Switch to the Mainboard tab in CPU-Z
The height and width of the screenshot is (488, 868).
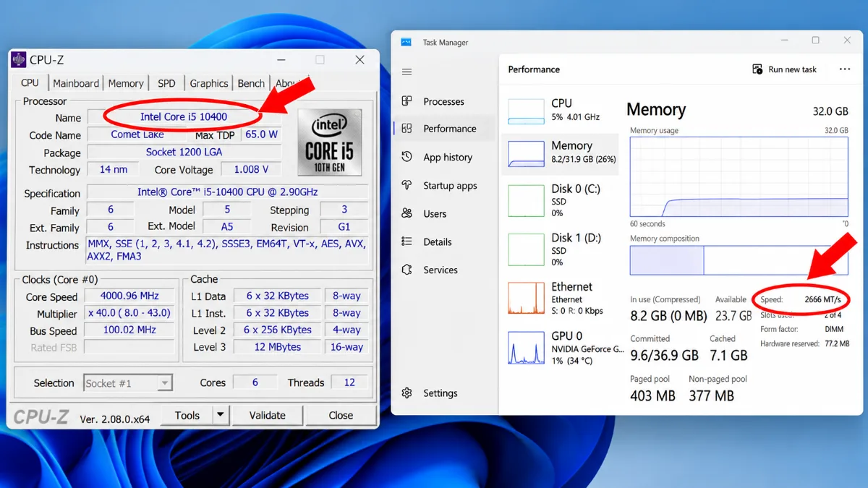click(x=76, y=83)
